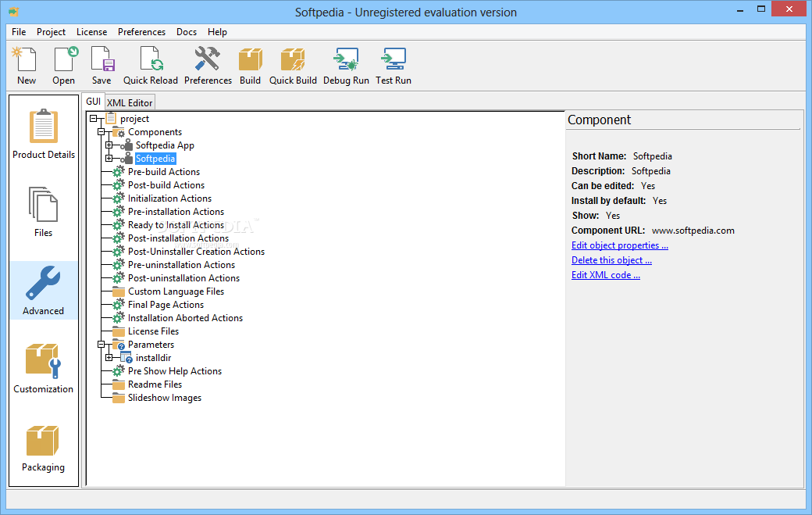
Task: Click the Softpedia App component icon
Action: pos(126,145)
